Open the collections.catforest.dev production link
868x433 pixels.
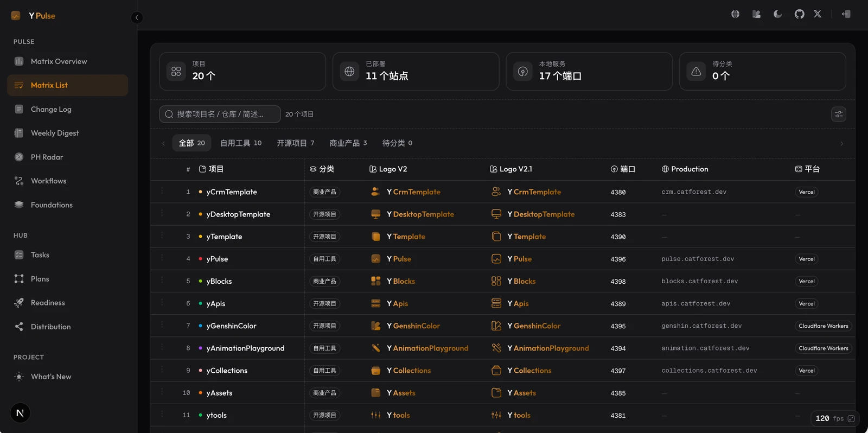(x=709, y=371)
